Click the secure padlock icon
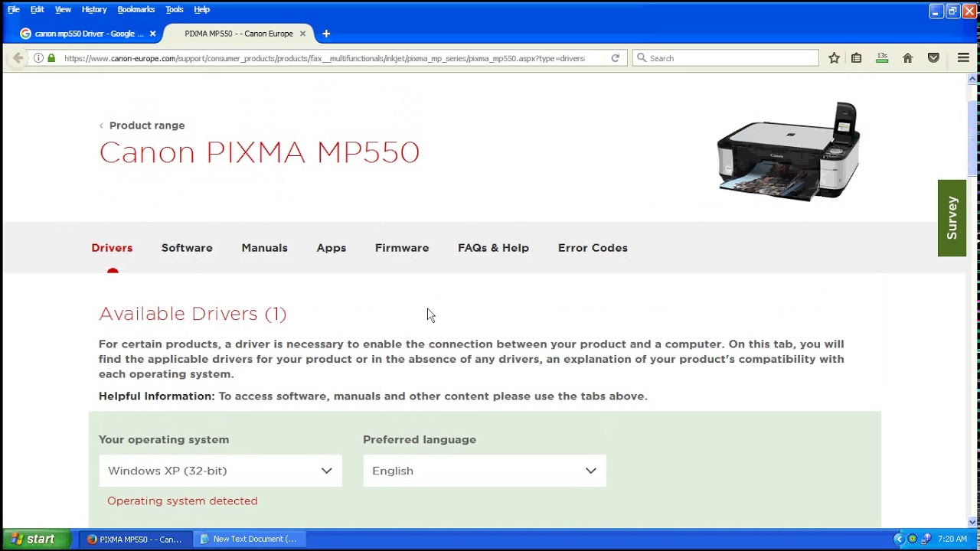This screenshot has height=551, width=980. click(x=51, y=58)
